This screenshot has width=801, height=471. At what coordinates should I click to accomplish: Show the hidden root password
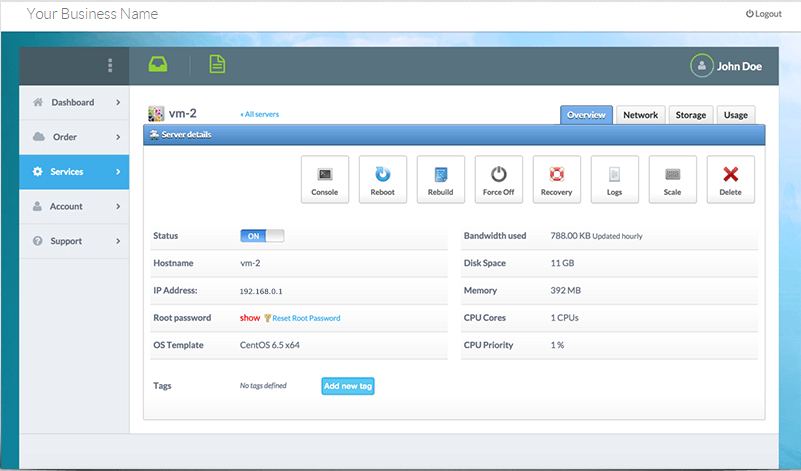tap(250, 318)
